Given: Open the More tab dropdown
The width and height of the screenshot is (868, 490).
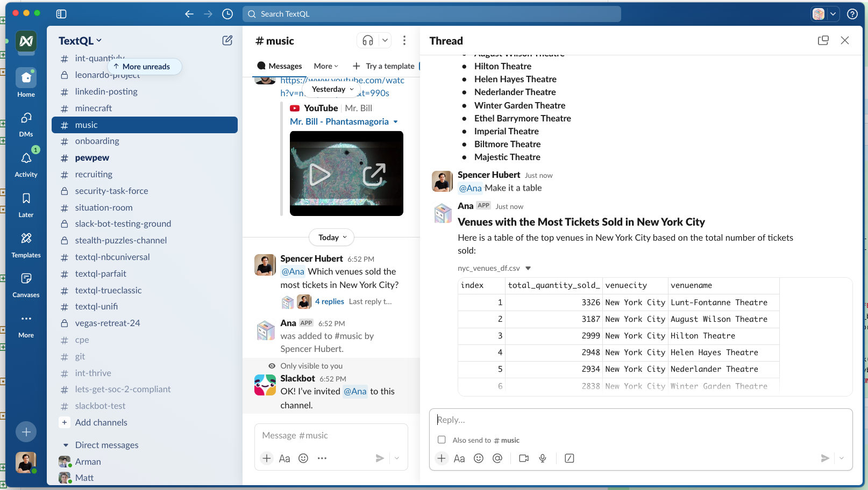Looking at the screenshot, I should coord(326,66).
